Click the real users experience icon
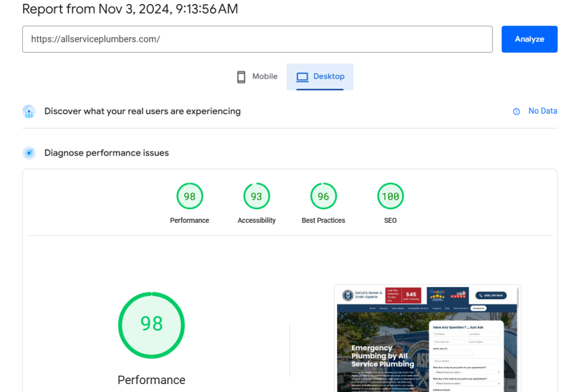The width and height of the screenshot is (579, 392). (29, 111)
